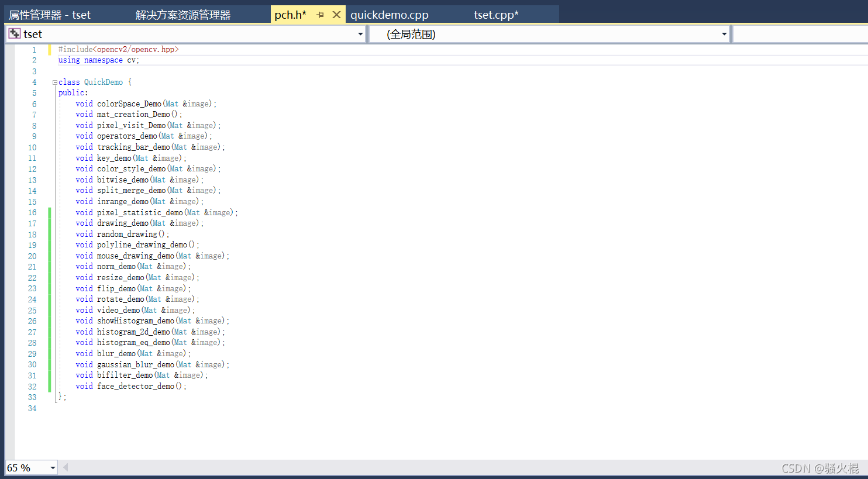Select the pch.h* tab

click(x=291, y=15)
